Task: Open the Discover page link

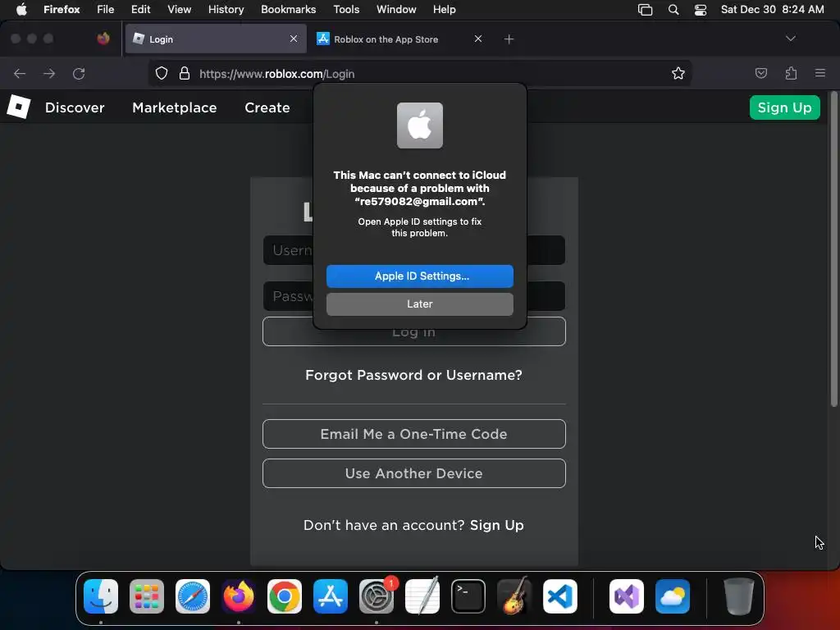Action: pyautogui.click(x=75, y=107)
